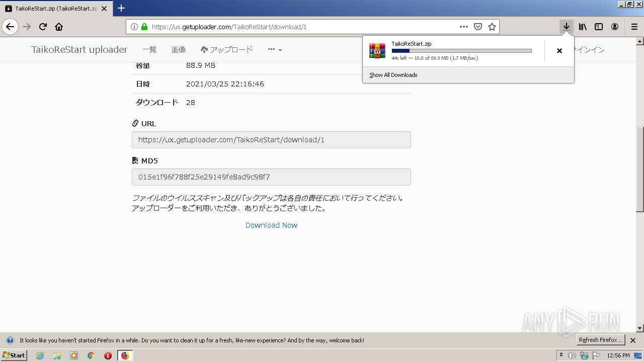Open Firefox Account icon
The height and width of the screenshot is (362, 644).
point(615,27)
